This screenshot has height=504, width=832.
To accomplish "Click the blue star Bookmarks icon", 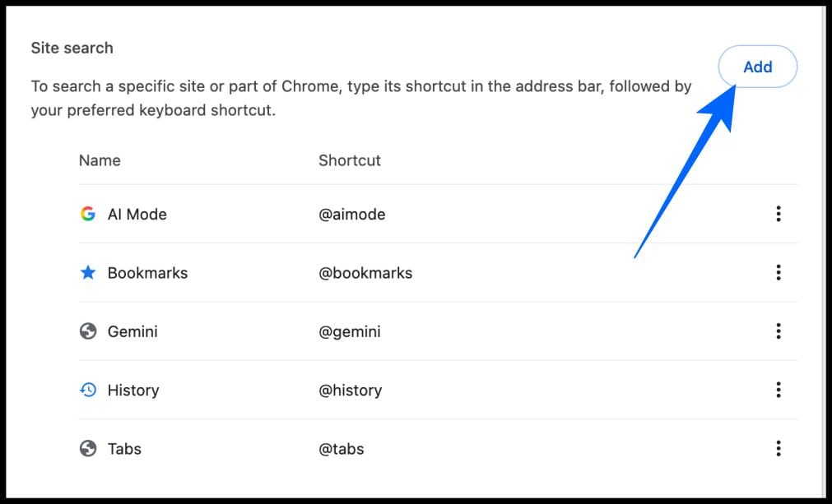I will click(88, 273).
